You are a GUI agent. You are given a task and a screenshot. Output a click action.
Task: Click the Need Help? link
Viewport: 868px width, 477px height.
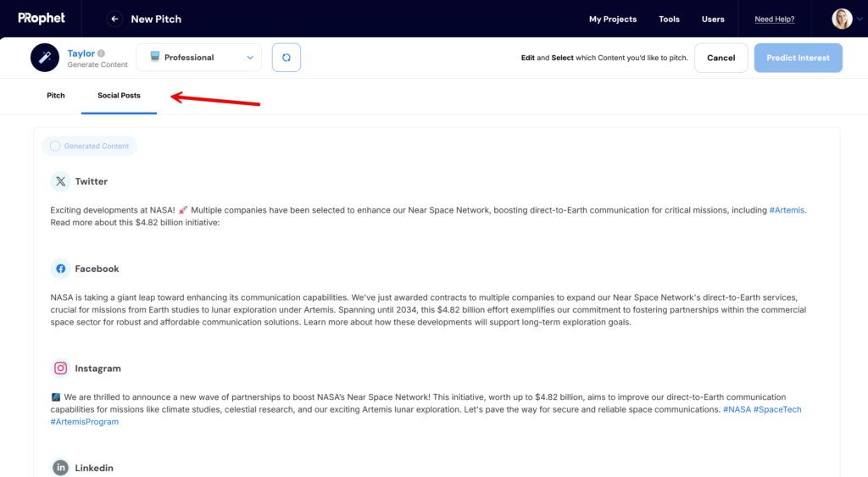(775, 19)
